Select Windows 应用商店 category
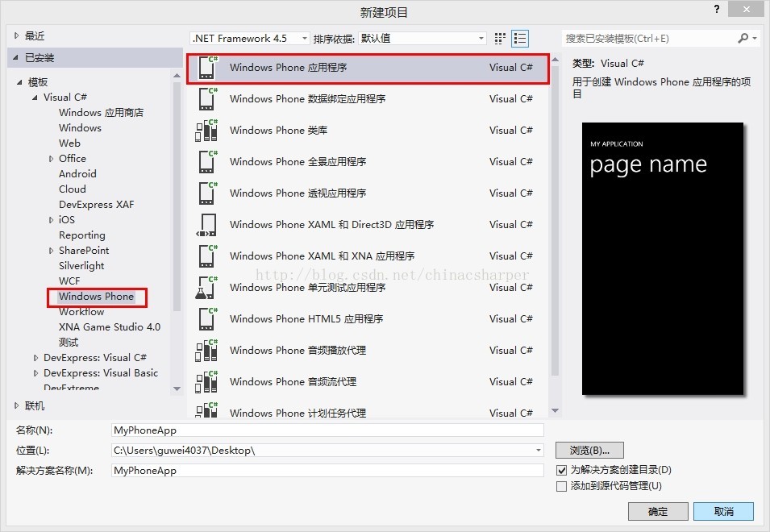Screen dimensions: 770x532 101,112
